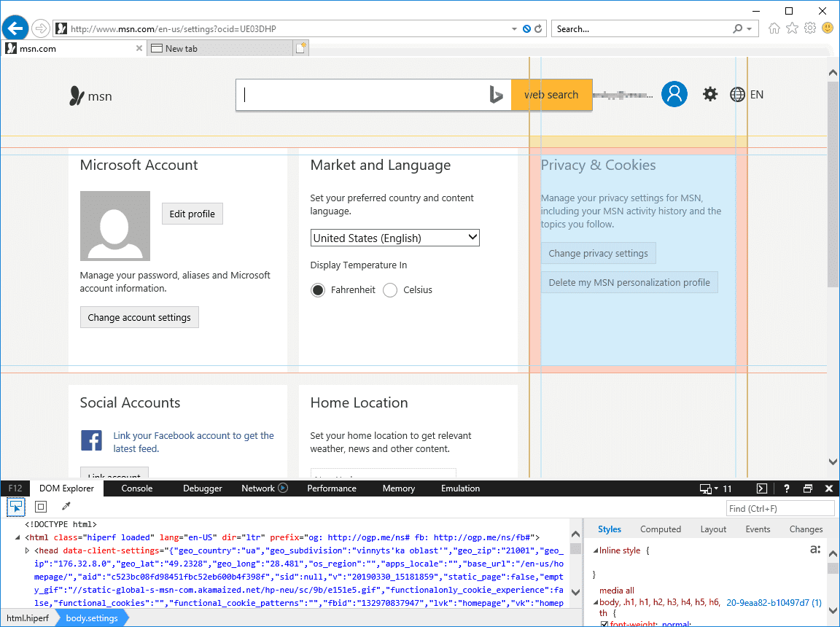Click the refresh icon in address bar

click(538, 29)
